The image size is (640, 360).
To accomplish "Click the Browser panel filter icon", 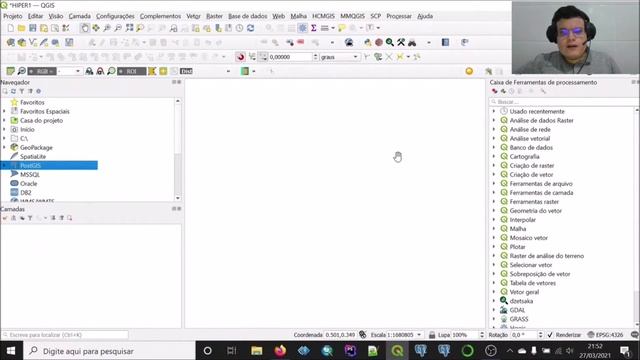I will click(22, 91).
